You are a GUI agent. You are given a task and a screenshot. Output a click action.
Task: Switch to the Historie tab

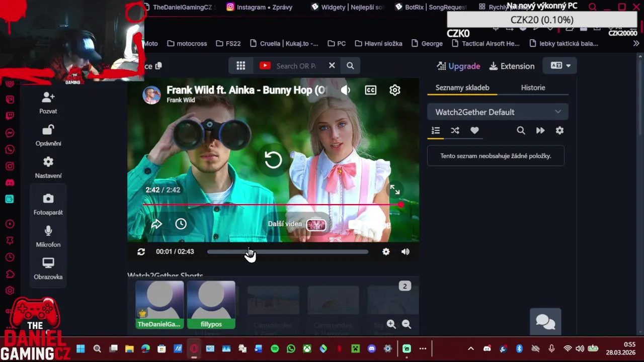[x=533, y=87]
